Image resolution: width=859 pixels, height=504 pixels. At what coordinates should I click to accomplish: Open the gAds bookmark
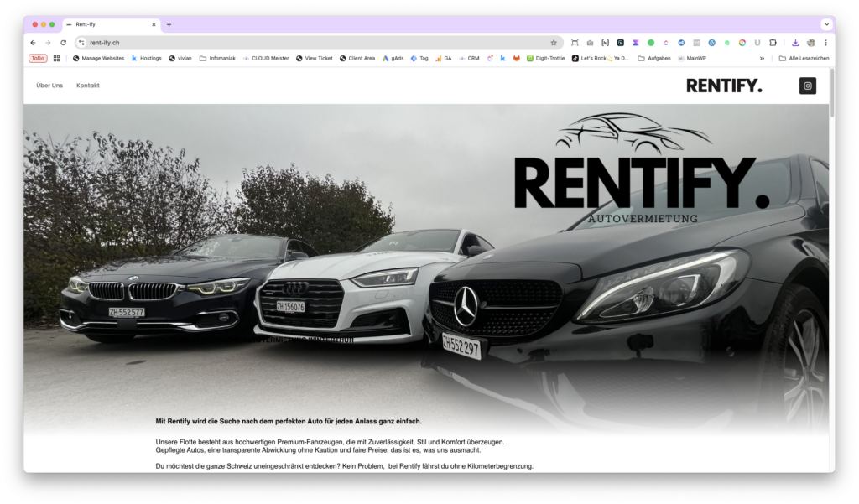point(393,58)
